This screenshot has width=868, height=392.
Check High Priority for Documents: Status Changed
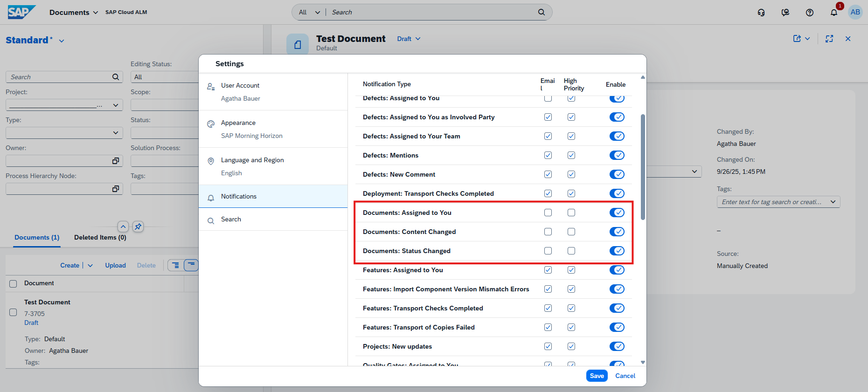coord(571,251)
